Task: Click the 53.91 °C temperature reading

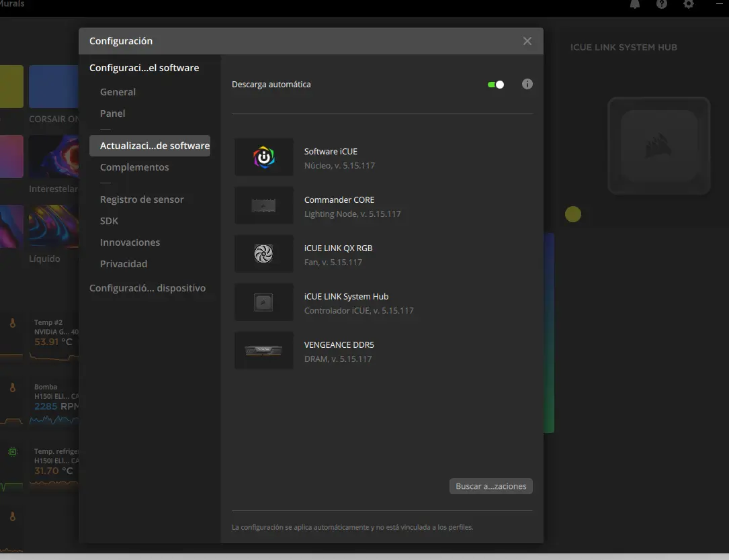Action: click(x=53, y=342)
